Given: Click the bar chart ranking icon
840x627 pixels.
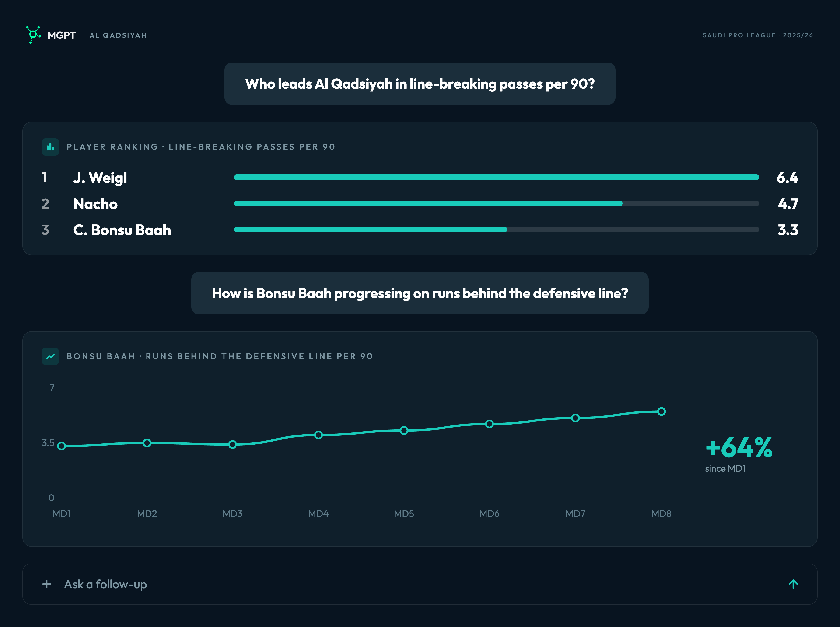Looking at the screenshot, I should [x=50, y=147].
